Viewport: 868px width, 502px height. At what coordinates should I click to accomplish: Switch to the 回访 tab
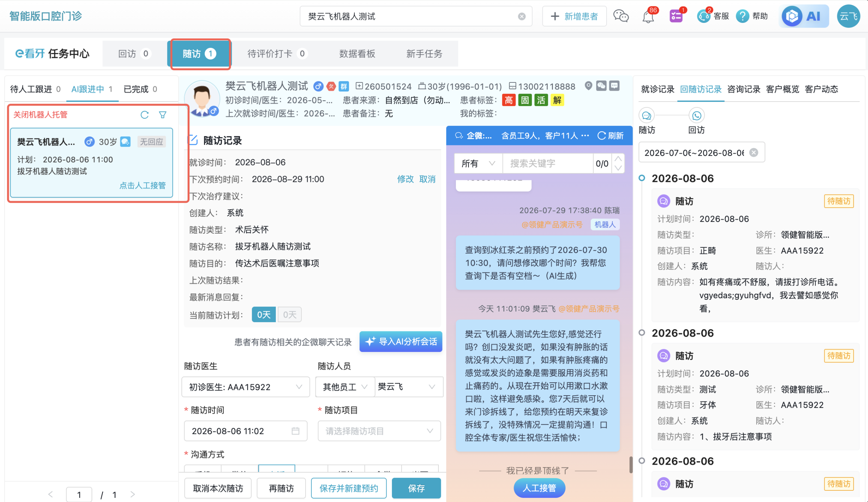point(134,54)
